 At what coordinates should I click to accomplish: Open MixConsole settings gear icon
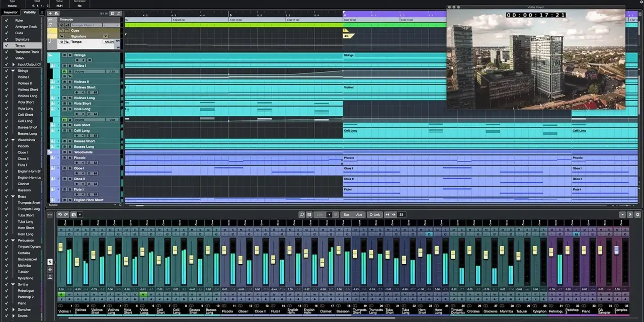tap(637, 214)
